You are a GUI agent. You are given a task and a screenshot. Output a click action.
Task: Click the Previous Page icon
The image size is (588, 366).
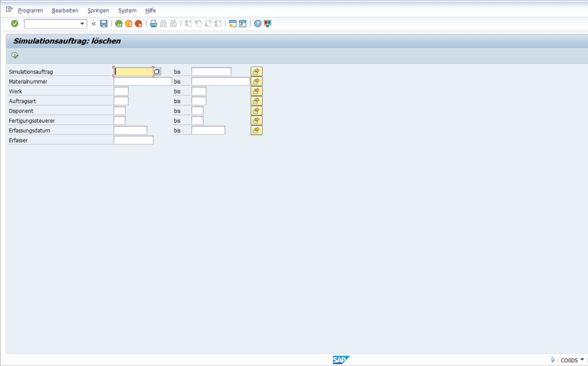click(x=198, y=24)
